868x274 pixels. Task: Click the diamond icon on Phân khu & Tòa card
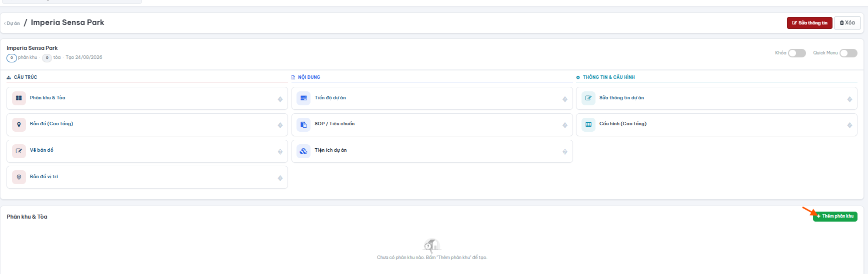tap(280, 99)
